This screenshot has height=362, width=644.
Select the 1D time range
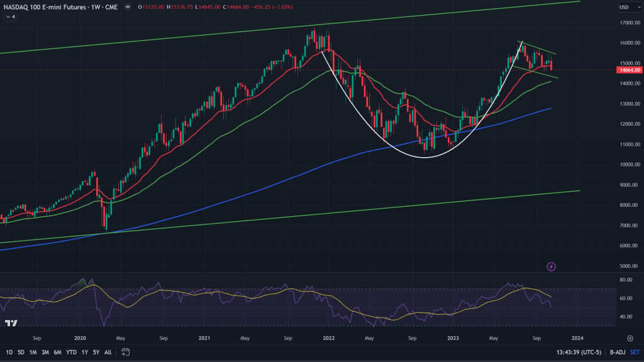[8, 352]
